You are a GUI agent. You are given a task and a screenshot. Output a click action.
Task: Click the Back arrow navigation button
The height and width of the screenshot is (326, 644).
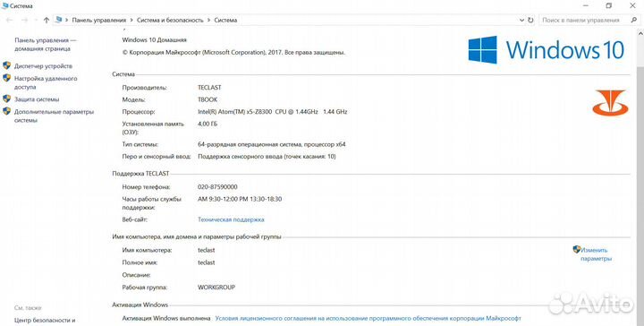click(10, 20)
